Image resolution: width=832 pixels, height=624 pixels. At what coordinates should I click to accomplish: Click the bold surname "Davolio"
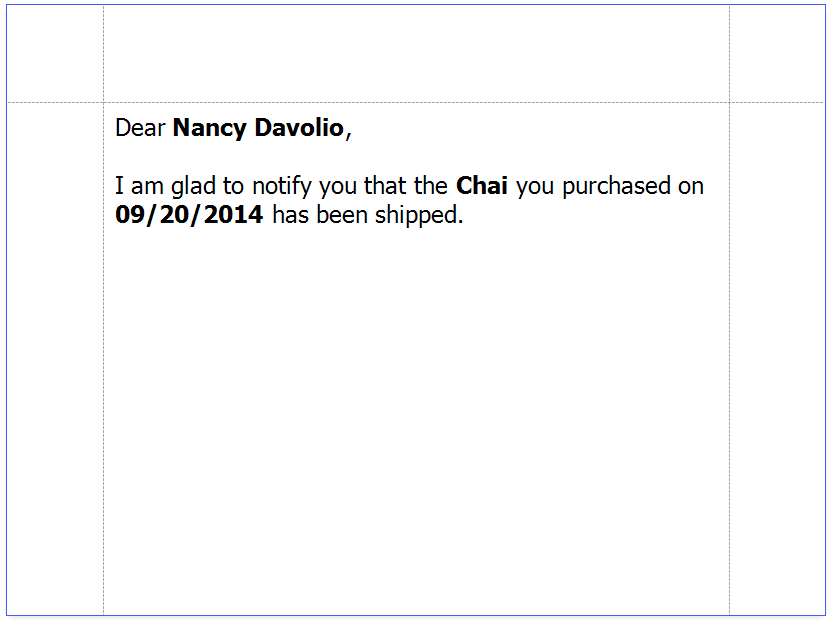(298, 128)
